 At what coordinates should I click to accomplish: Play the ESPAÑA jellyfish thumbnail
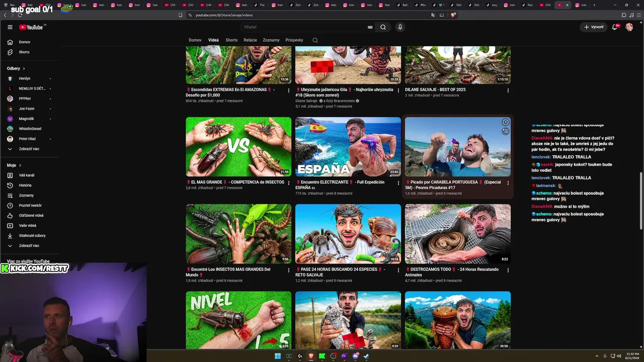pyautogui.click(x=348, y=147)
